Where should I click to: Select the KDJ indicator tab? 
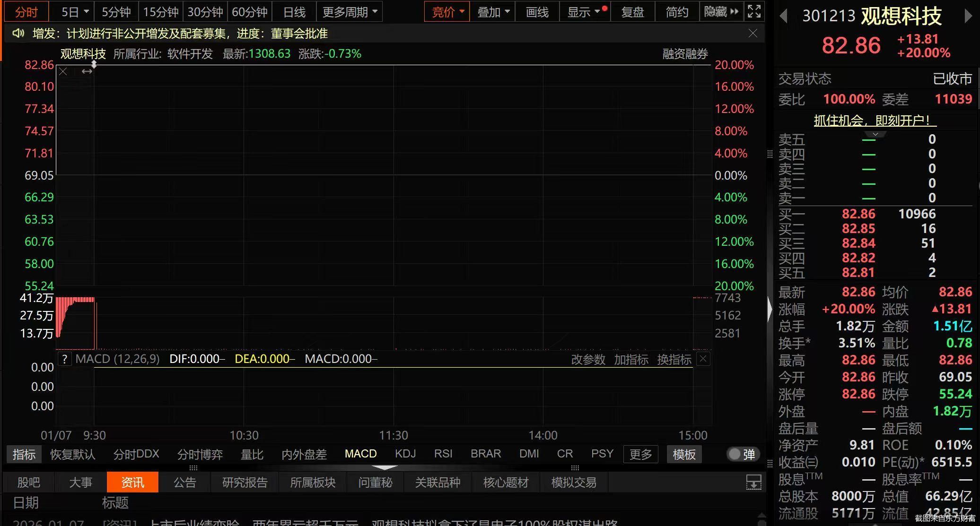[x=405, y=454]
